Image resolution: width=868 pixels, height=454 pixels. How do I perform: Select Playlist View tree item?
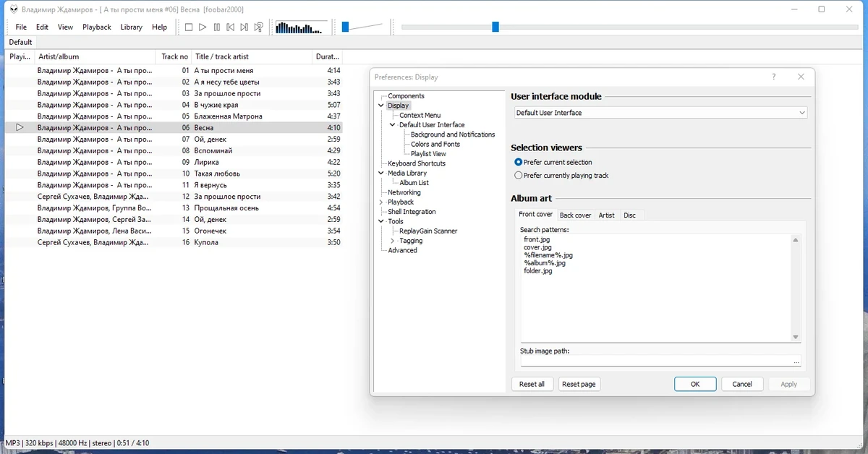click(428, 153)
